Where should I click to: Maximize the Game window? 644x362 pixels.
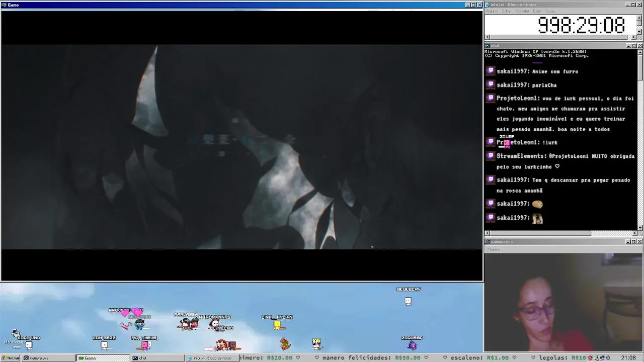click(x=473, y=5)
